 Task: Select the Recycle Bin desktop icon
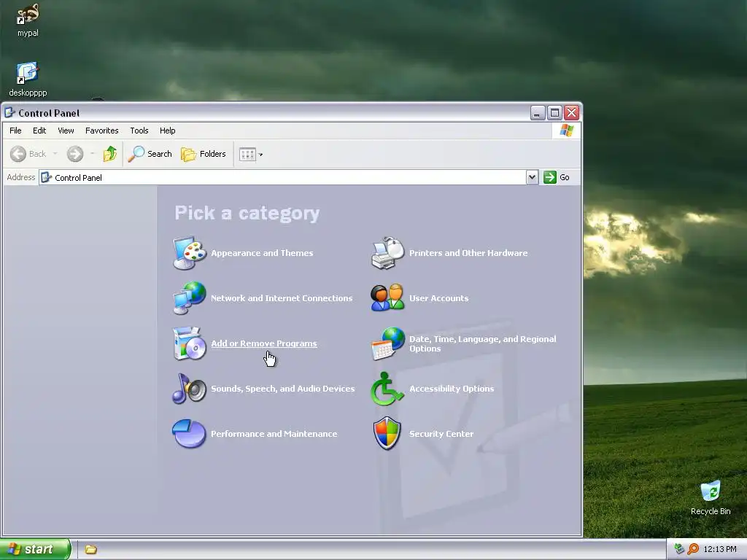(711, 497)
